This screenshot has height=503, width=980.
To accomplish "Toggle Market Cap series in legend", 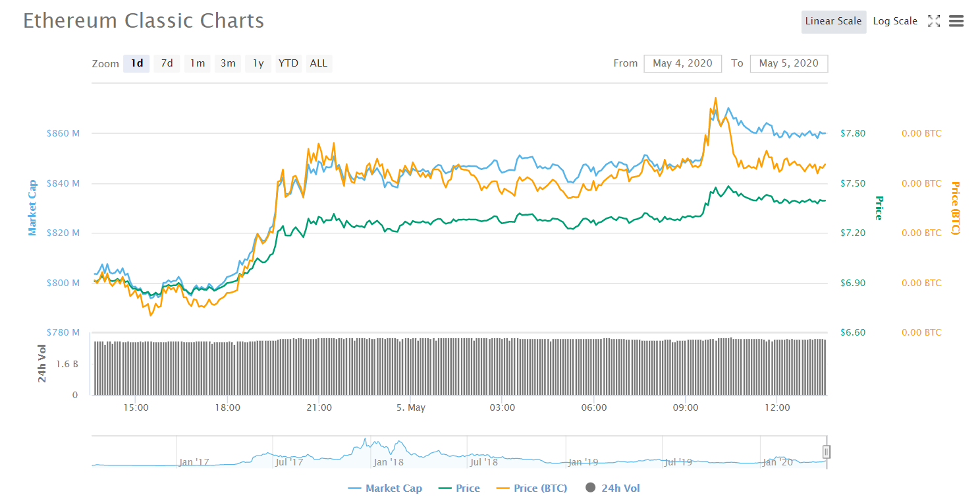I will click(x=385, y=488).
